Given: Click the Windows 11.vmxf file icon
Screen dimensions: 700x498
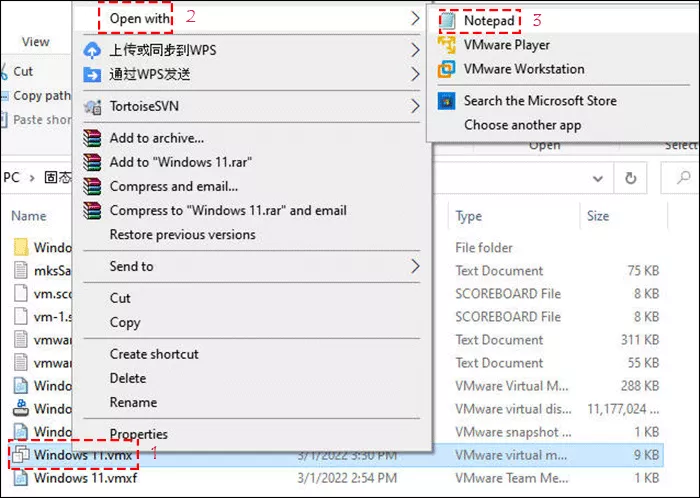Looking at the screenshot, I should [21, 478].
